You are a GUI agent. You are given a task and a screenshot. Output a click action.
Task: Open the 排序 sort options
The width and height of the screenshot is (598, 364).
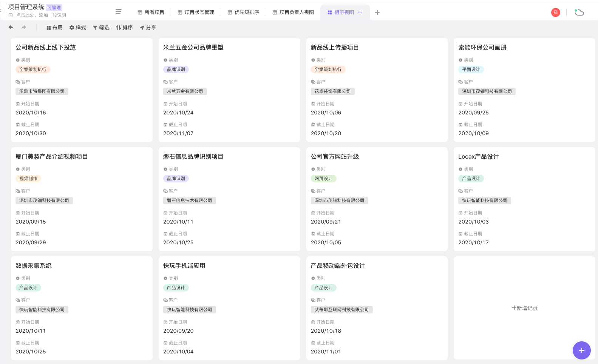pos(124,28)
